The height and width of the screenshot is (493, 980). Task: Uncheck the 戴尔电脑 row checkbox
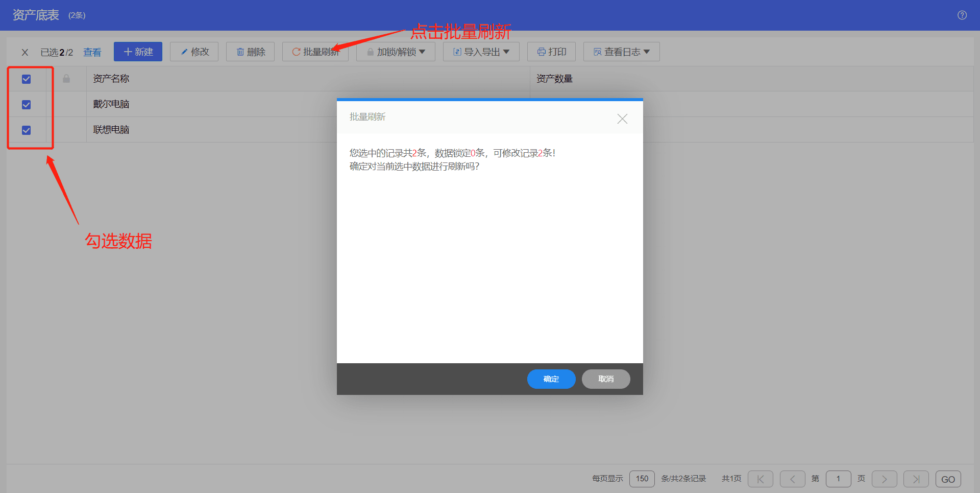pyautogui.click(x=27, y=105)
